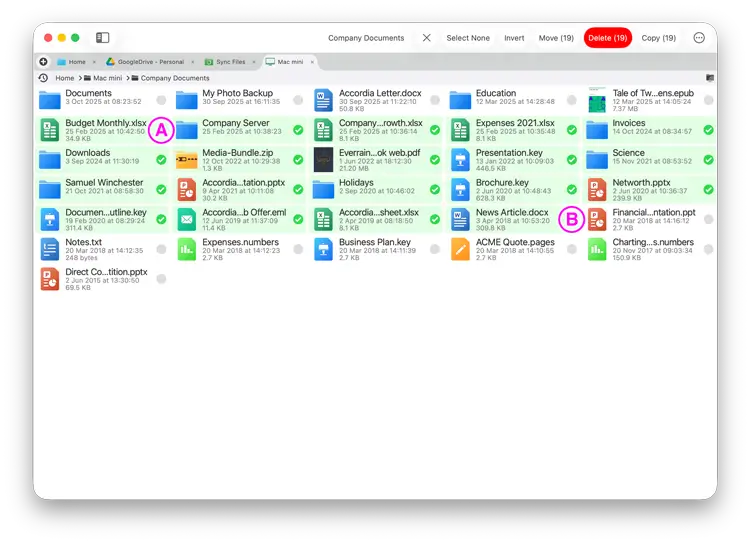Viewport: 750px width, 543px height.
Task: Add a new tab with plus icon
Action: (x=44, y=62)
